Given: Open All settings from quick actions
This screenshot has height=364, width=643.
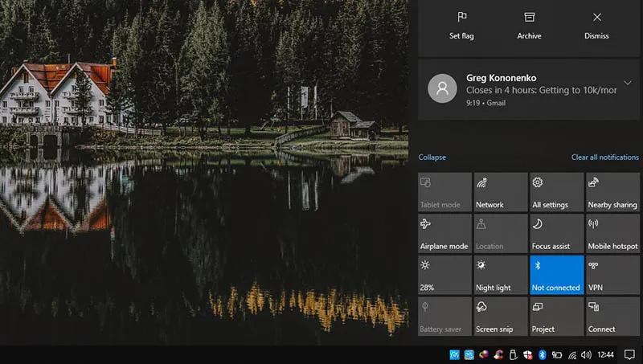Looking at the screenshot, I should coord(556,192).
